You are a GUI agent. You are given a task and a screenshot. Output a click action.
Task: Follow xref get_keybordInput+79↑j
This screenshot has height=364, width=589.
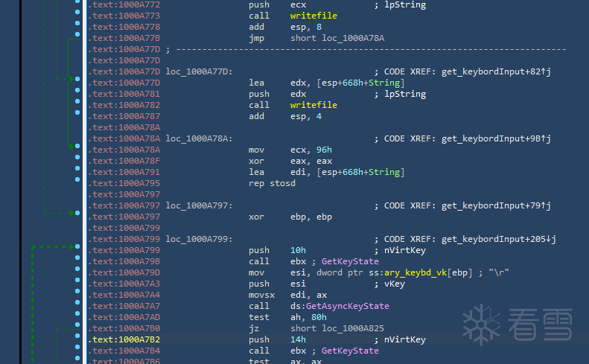click(496, 206)
